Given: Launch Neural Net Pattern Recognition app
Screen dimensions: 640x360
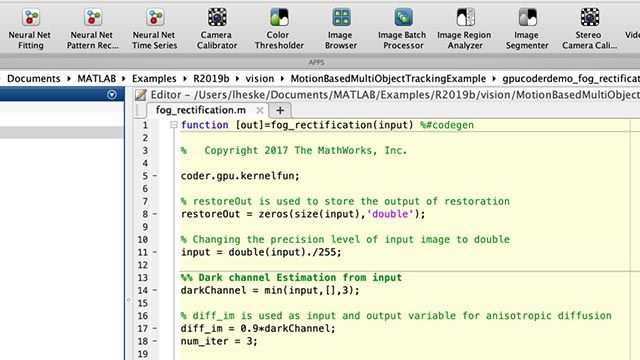Looking at the screenshot, I should 93,29.
